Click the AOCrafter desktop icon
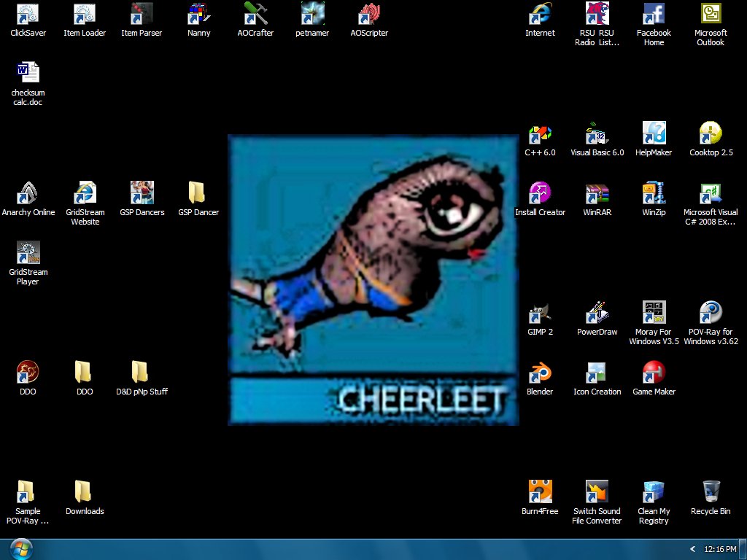The height and width of the screenshot is (560, 747). pyautogui.click(x=255, y=15)
